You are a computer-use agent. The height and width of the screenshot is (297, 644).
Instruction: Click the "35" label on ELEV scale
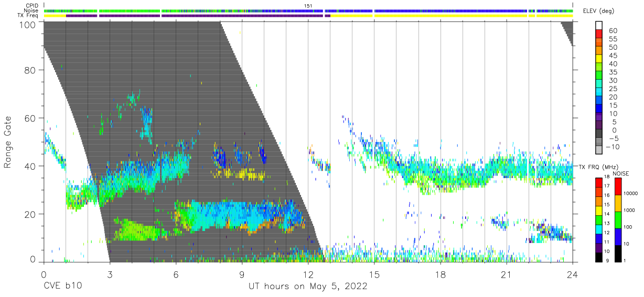(x=613, y=72)
